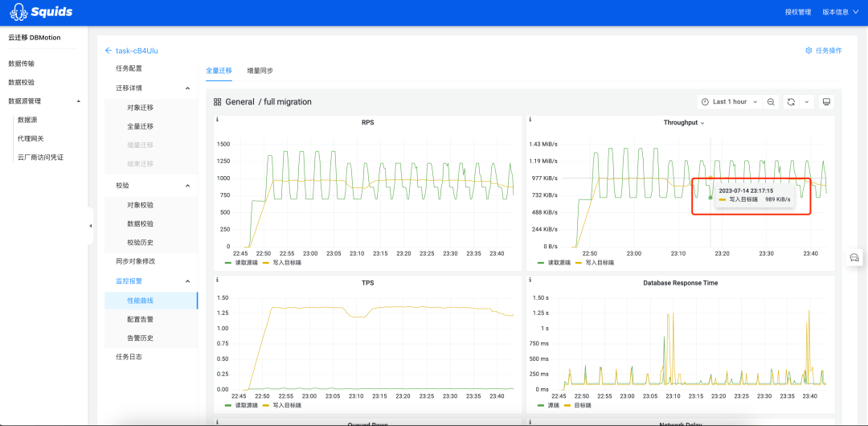Toggle 读取源端 series in RPS legend
The height and width of the screenshot is (426, 868).
coord(245,262)
